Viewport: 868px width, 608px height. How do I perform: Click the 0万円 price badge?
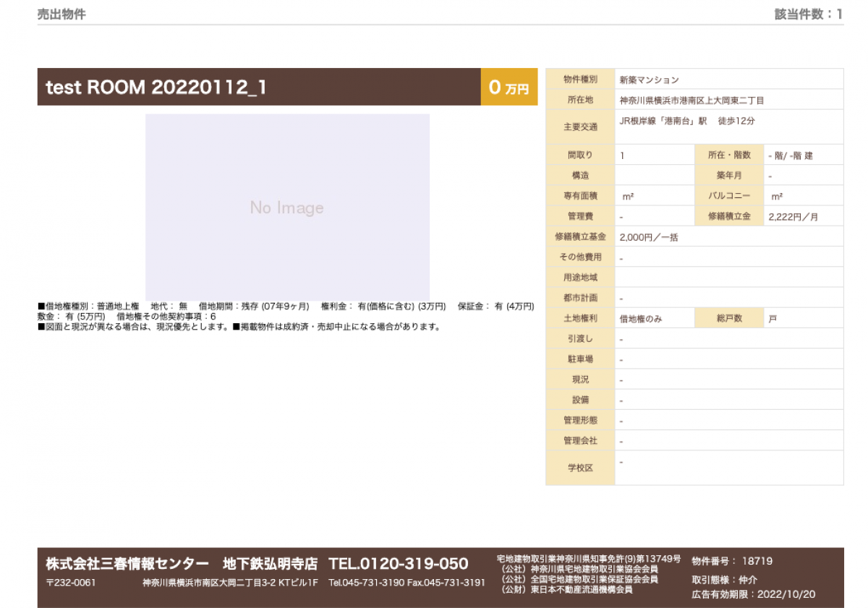coord(509,87)
